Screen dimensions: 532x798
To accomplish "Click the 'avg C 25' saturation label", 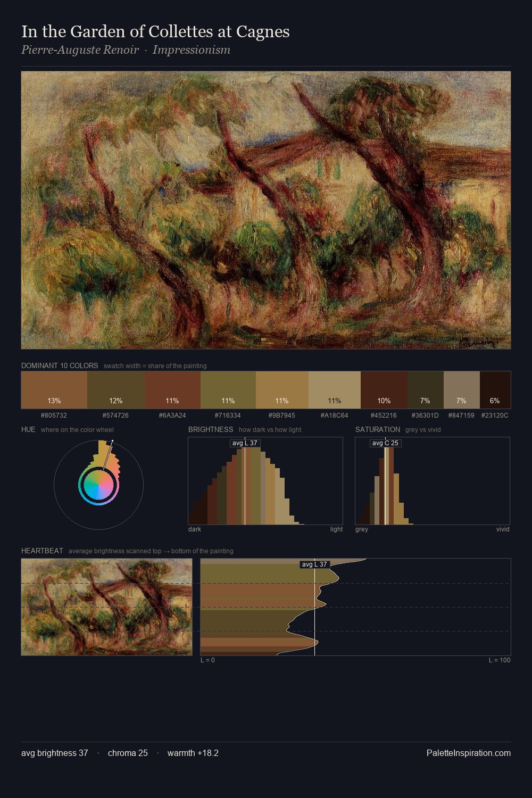I will coord(385,443).
